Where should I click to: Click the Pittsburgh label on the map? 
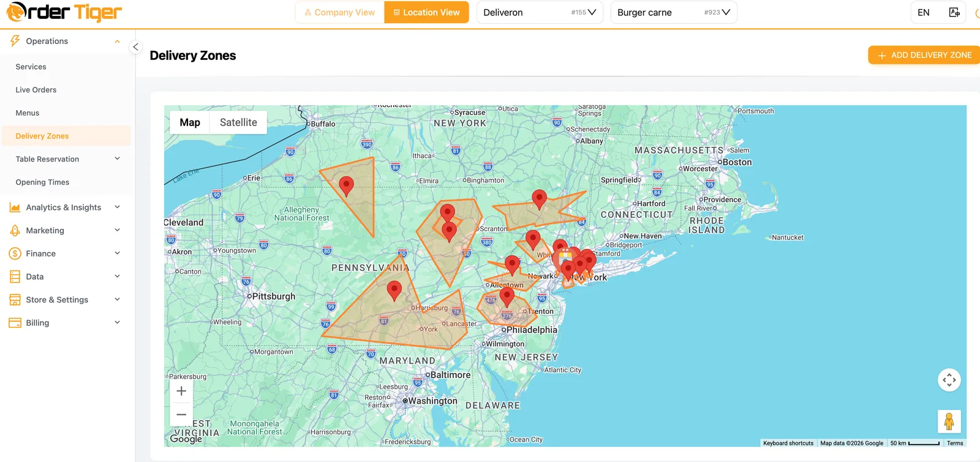coord(274,296)
